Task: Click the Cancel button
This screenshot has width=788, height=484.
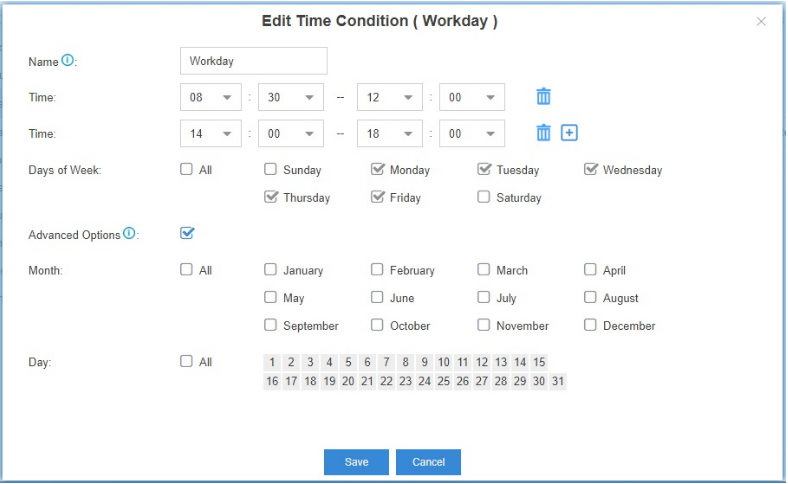Action: coord(428,462)
